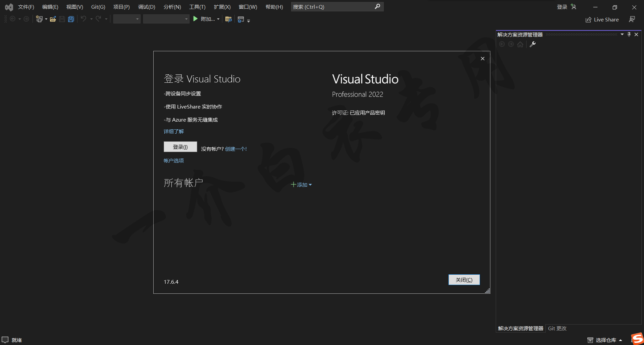Click Solution Explorer forward arrow icon
The height and width of the screenshot is (345, 644).
coord(511,44)
